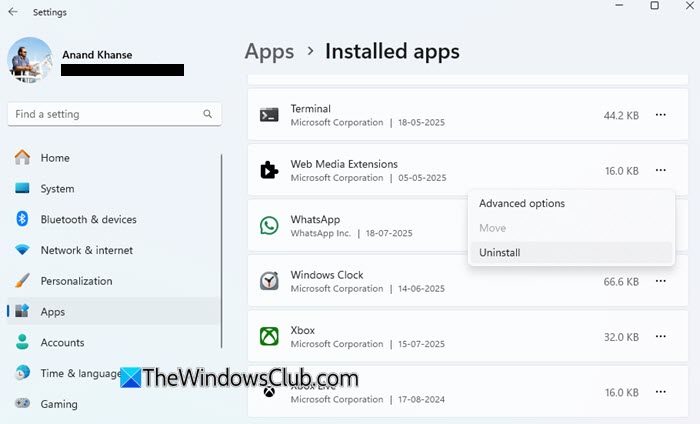Open more options for Web Media Extensions
This screenshot has height=424, width=700.
[x=661, y=170]
